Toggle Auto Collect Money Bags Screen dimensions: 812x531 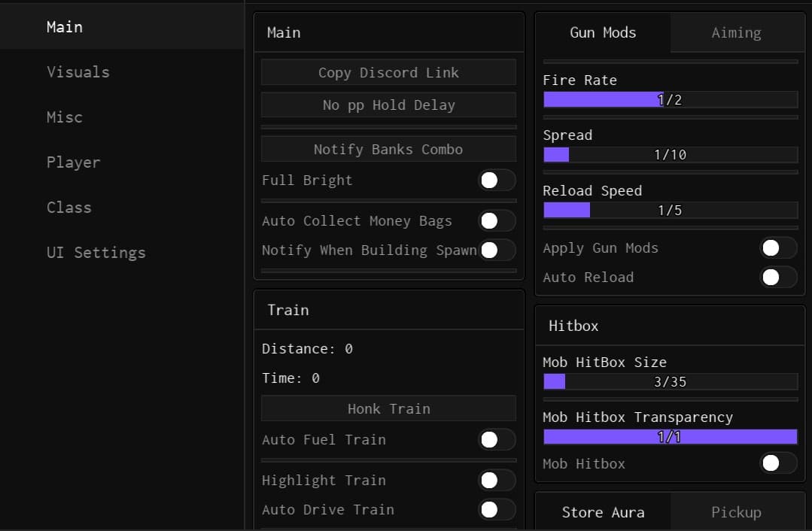[494, 220]
